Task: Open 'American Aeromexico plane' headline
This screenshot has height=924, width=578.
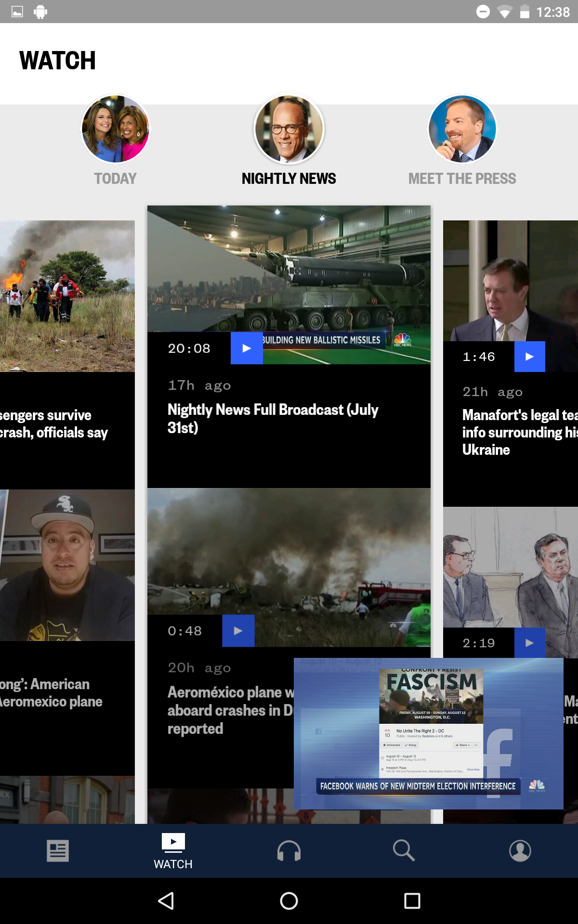Action: 51,693
